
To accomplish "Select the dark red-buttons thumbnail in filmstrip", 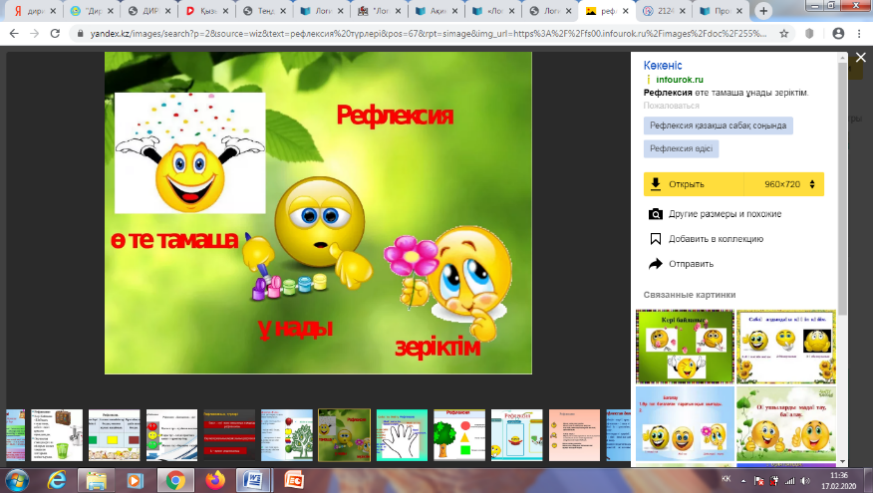I will pyautogui.click(x=229, y=435).
